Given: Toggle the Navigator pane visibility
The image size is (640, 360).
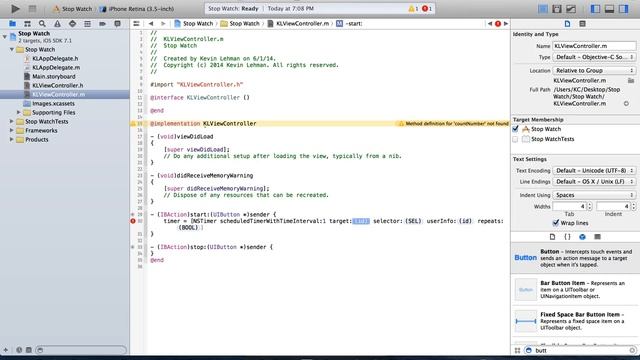Looking at the screenshot, I should 596,9.
